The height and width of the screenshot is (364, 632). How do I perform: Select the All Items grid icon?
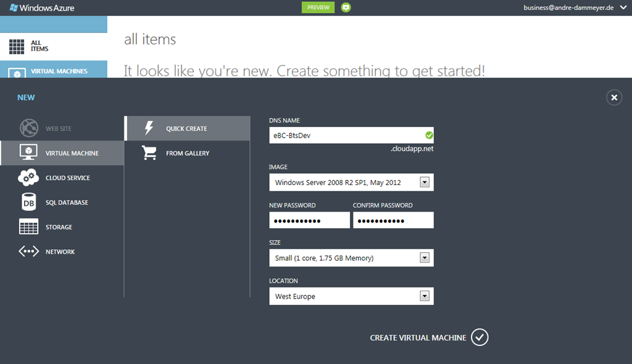pyautogui.click(x=17, y=47)
